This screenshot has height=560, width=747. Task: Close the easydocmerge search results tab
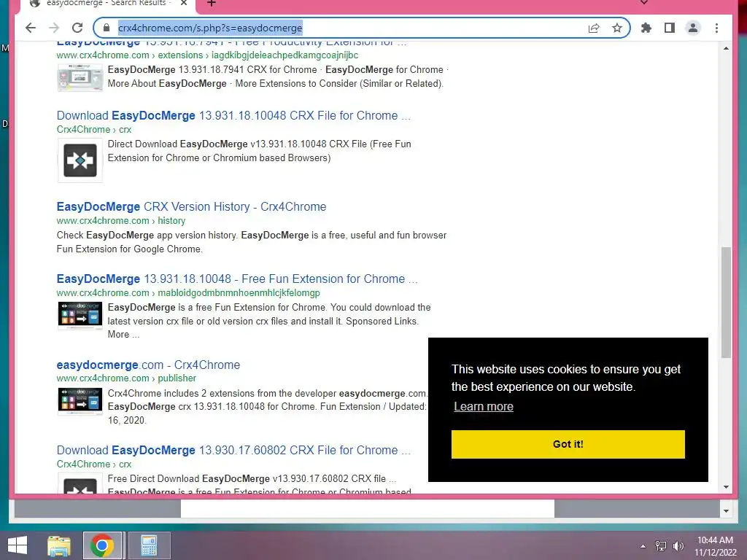pyautogui.click(x=184, y=3)
